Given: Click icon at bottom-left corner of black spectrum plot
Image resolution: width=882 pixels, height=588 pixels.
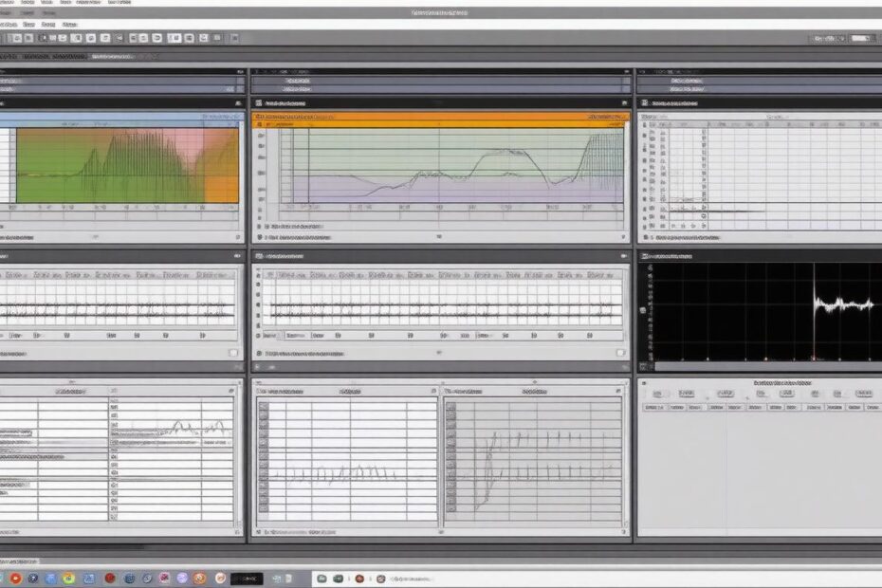Looking at the screenshot, I should [x=644, y=367].
